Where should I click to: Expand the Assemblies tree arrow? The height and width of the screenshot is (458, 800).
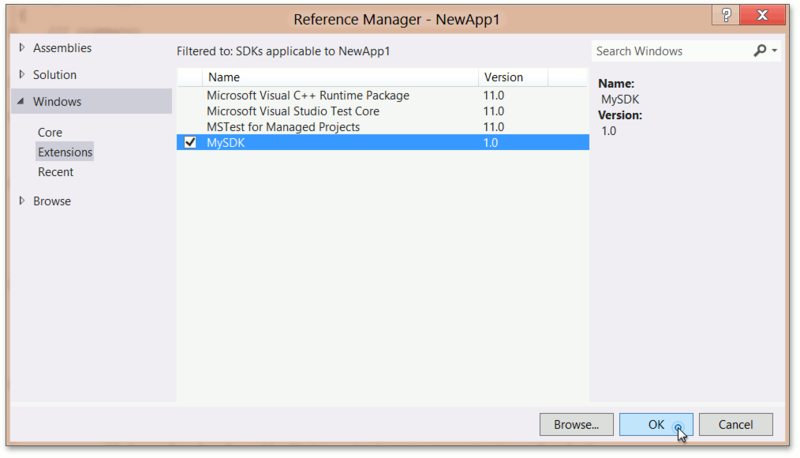point(21,47)
